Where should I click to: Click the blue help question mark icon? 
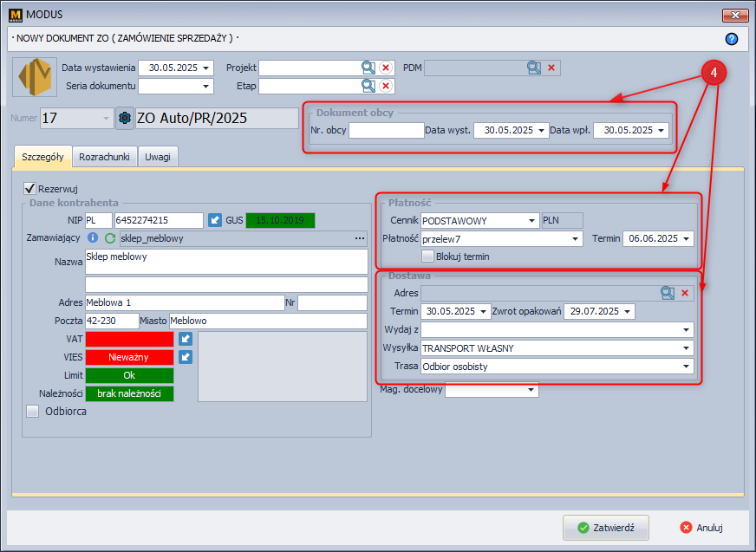731,39
